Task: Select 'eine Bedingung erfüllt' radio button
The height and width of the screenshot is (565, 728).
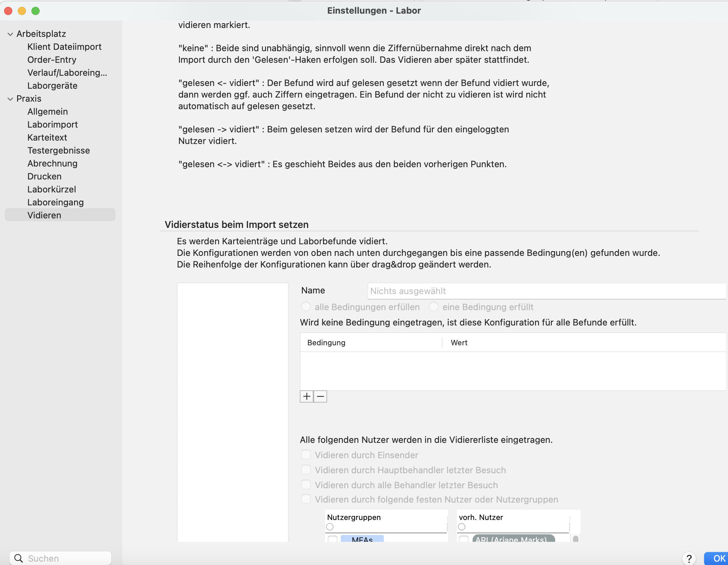Action: point(434,307)
